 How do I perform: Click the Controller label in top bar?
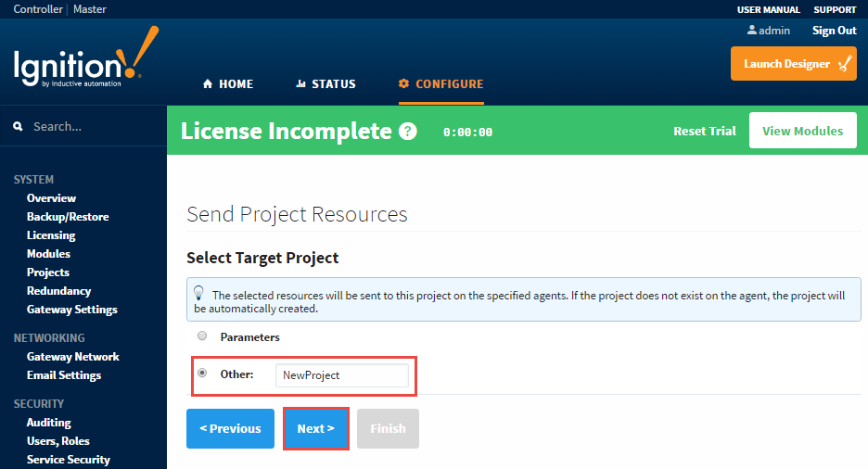(x=38, y=9)
